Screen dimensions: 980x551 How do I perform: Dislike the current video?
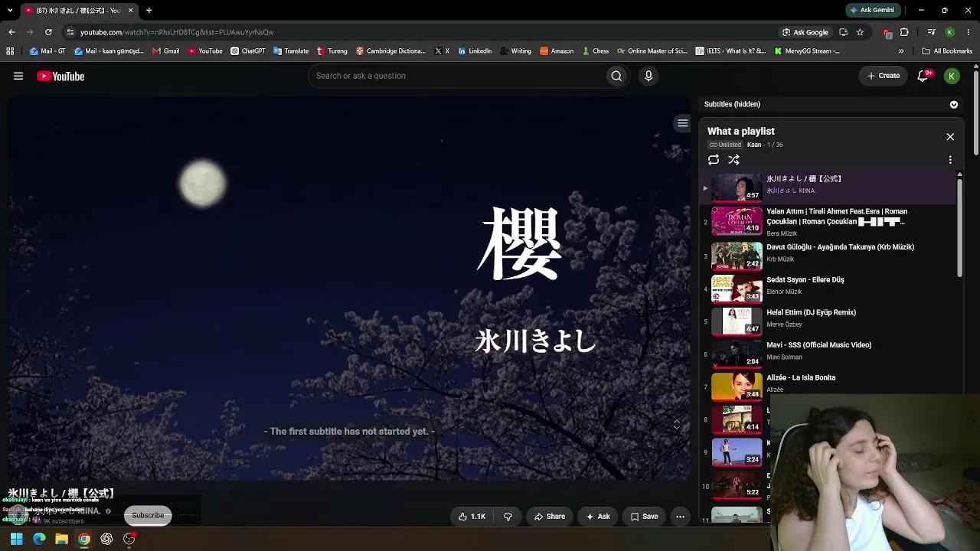[508, 517]
